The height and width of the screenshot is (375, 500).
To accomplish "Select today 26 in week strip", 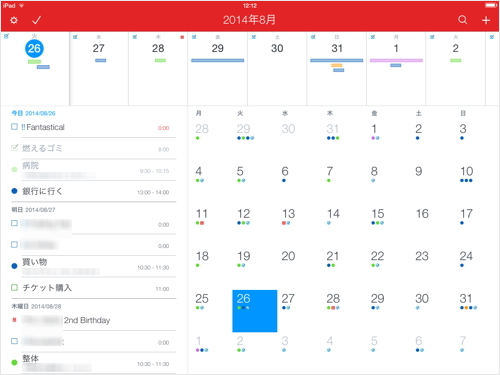I will pyautogui.click(x=34, y=49).
